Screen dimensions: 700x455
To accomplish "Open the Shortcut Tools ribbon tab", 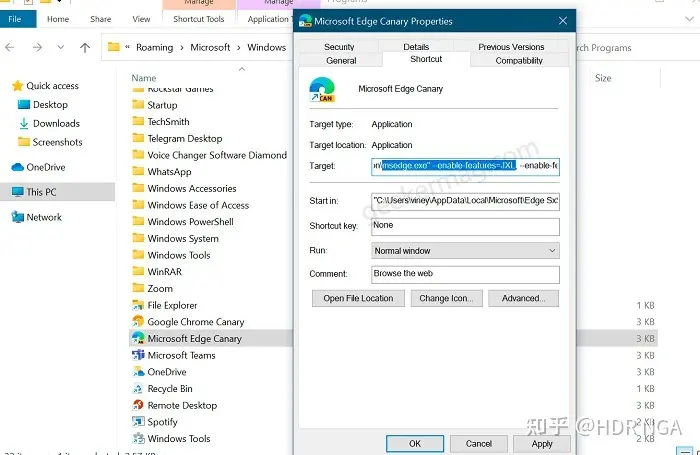I will coord(199,19).
